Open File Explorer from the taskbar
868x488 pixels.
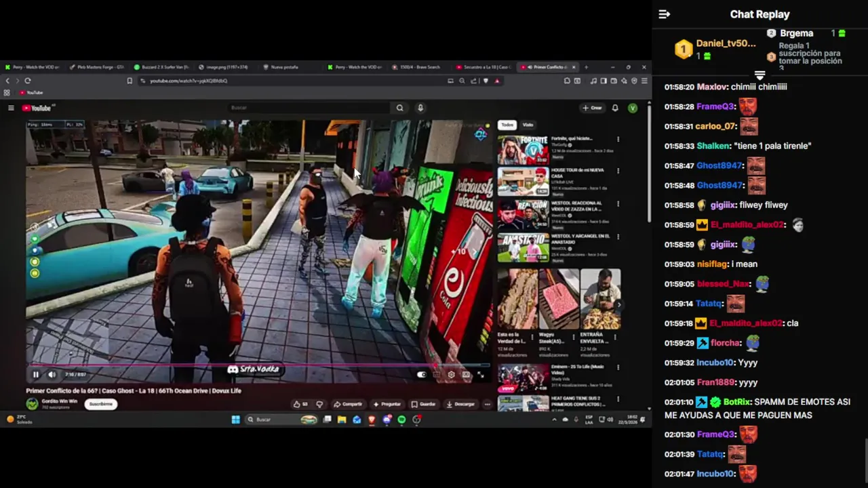pos(342,420)
